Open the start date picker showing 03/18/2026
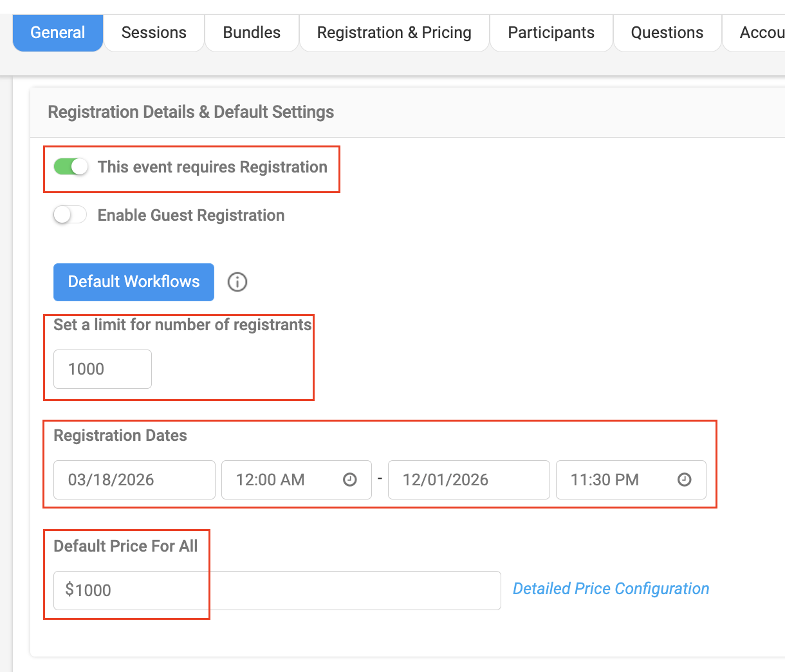 pyautogui.click(x=134, y=480)
